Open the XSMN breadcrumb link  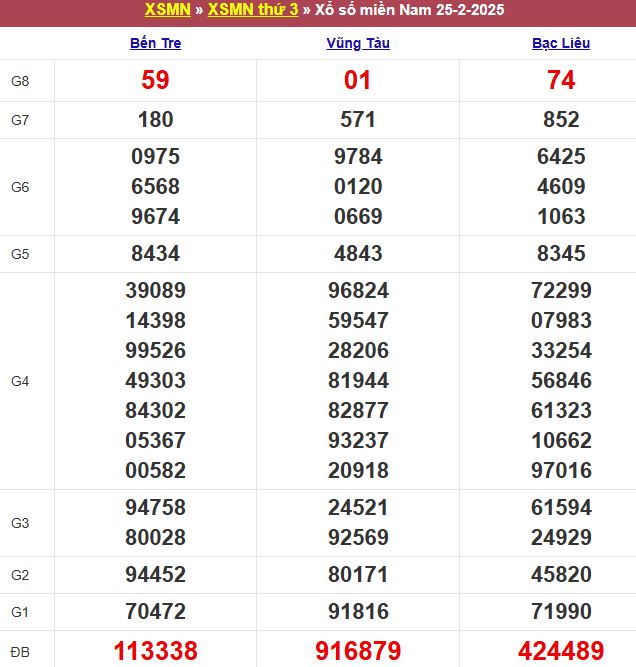coord(168,9)
